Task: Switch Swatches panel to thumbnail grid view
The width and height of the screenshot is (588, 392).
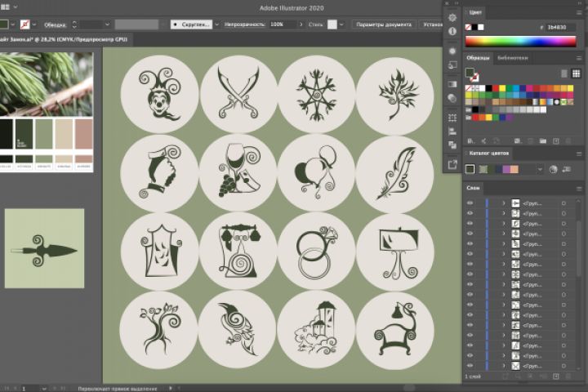Action: coord(576,73)
